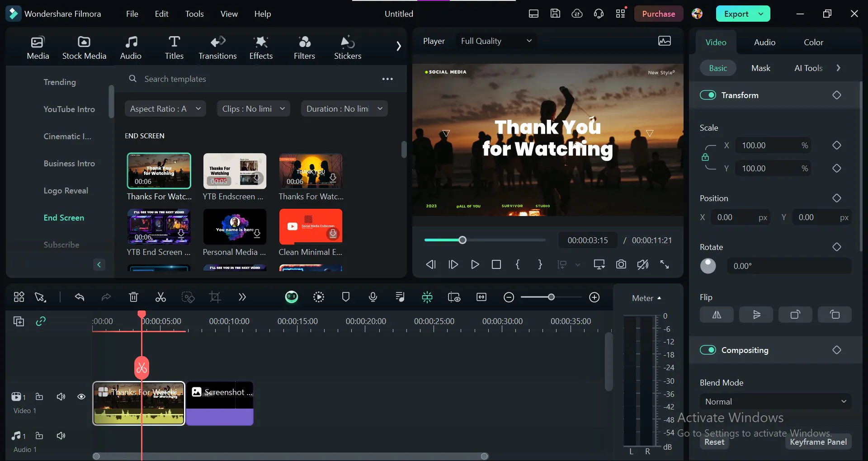Image resolution: width=868 pixels, height=461 pixels.
Task: Open the Clips filter dropdown
Action: [x=253, y=108]
